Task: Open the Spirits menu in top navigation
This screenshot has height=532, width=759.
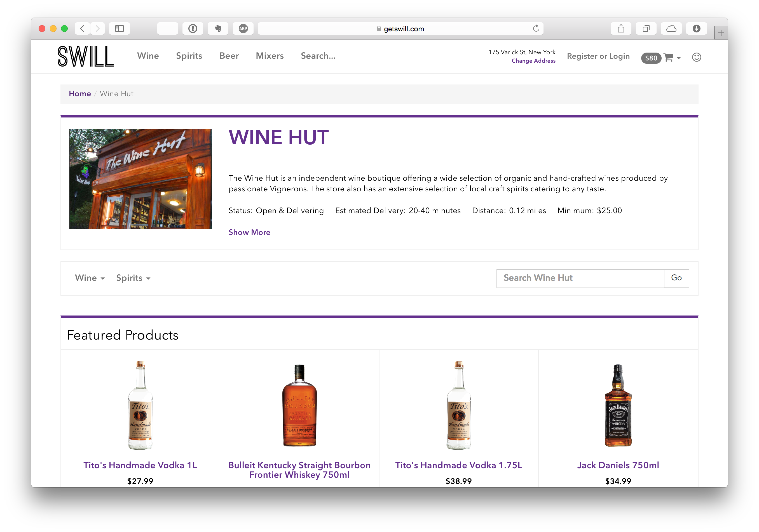Action: tap(189, 56)
